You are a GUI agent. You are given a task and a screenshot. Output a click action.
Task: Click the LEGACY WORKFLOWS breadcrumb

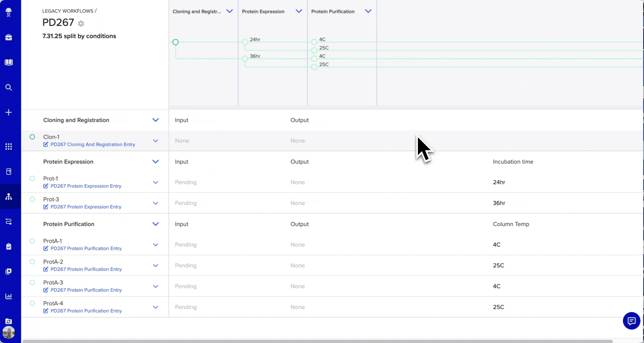point(67,10)
